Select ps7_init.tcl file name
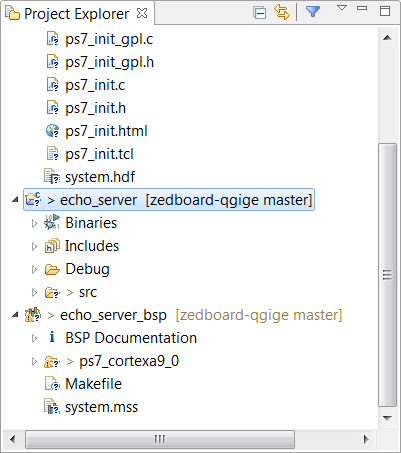 point(99,154)
